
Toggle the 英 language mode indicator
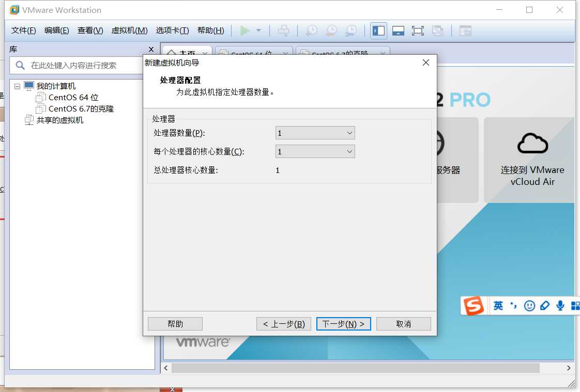498,306
